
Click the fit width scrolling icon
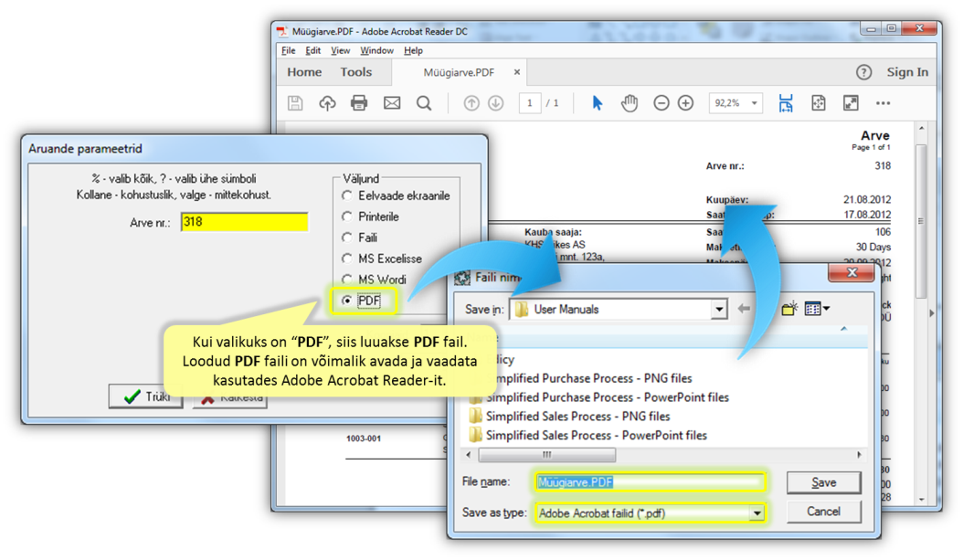coord(786,103)
